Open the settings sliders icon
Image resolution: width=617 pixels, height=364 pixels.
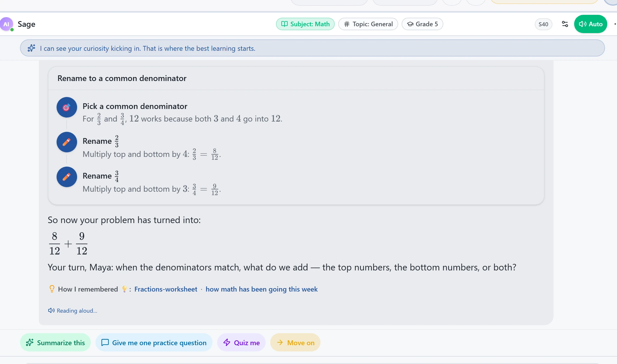(x=565, y=24)
